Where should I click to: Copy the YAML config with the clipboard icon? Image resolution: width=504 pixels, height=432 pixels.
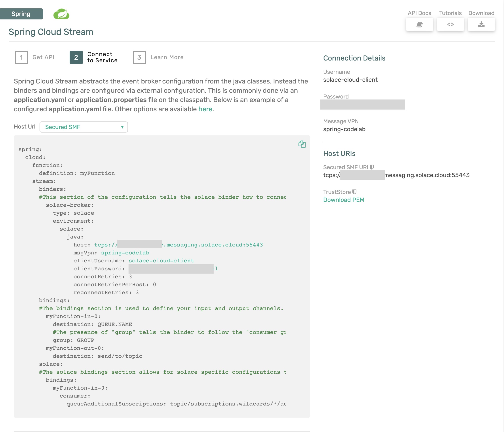[x=302, y=144]
